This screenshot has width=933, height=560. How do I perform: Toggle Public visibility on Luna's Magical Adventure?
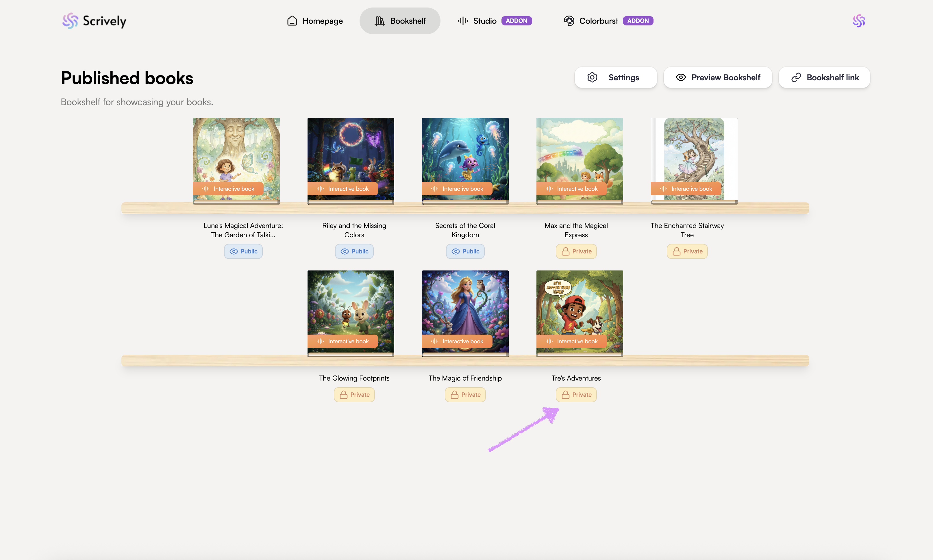point(243,251)
